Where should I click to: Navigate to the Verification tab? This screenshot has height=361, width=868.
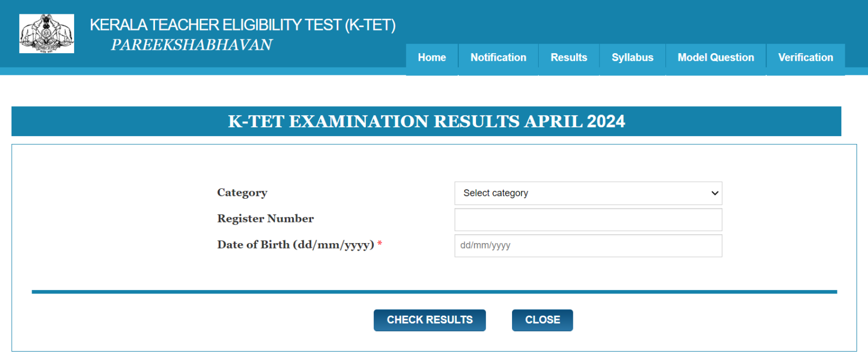(x=805, y=57)
